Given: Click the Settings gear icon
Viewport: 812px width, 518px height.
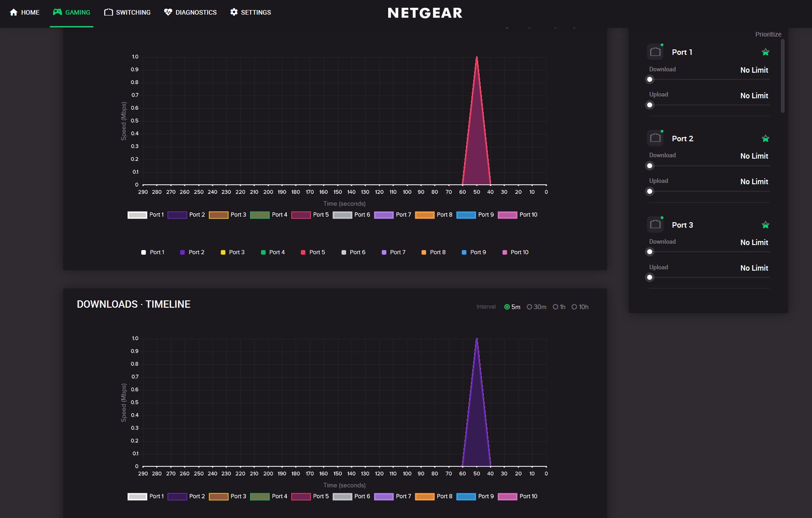Looking at the screenshot, I should click(x=234, y=12).
